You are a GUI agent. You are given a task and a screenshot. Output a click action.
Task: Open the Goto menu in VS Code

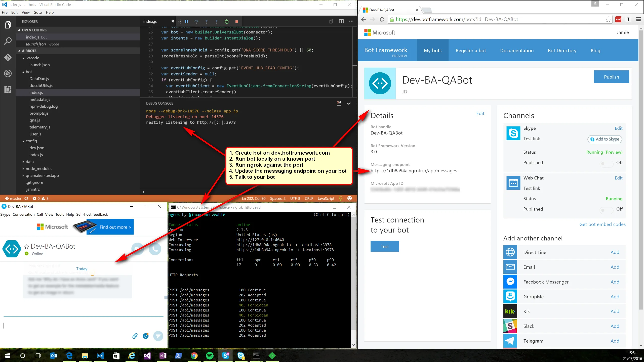click(x=37, y=12)
